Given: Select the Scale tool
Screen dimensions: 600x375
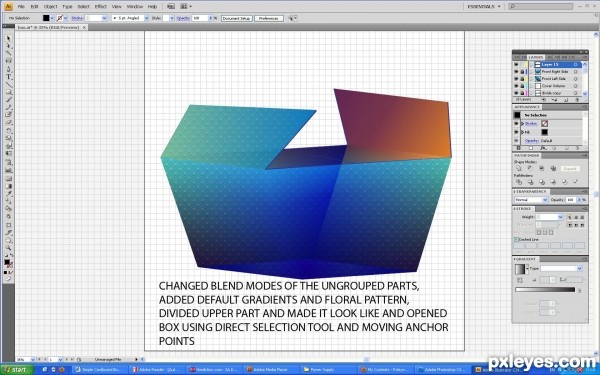Looking at the screenshot, I should point(9,138).
